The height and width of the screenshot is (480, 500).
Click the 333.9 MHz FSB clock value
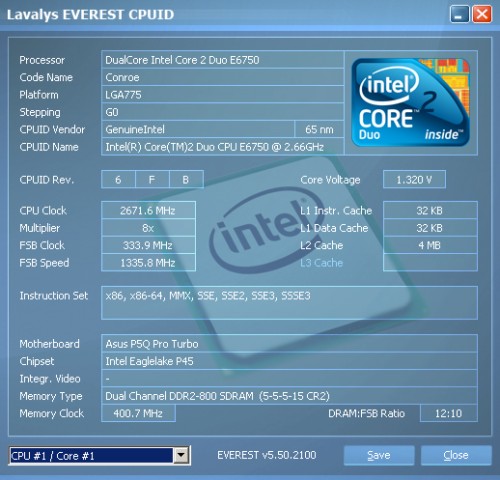[148, 245]
